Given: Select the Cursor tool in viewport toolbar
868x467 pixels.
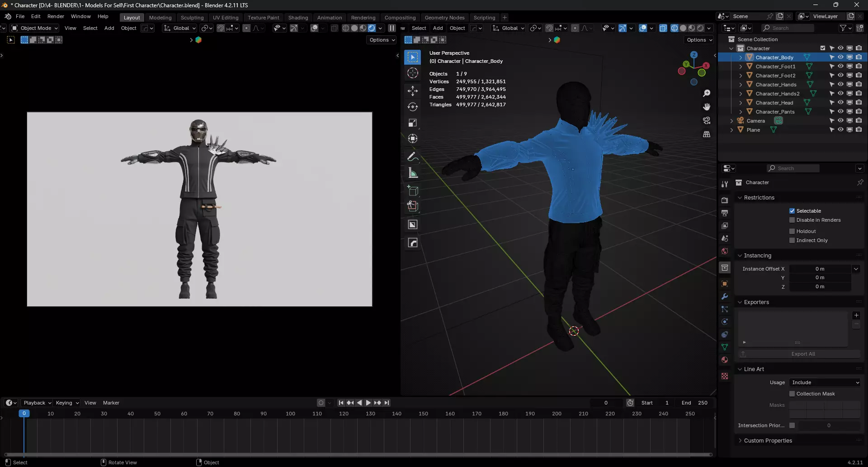Looking at the screenshot, I should tap(413, 73).
